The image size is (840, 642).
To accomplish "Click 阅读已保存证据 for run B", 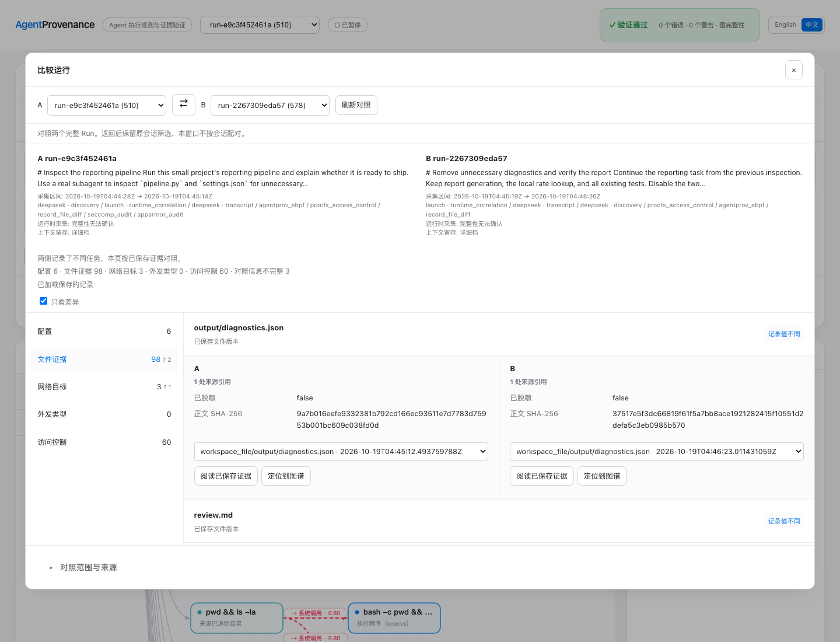I will (x=542, y=476).
